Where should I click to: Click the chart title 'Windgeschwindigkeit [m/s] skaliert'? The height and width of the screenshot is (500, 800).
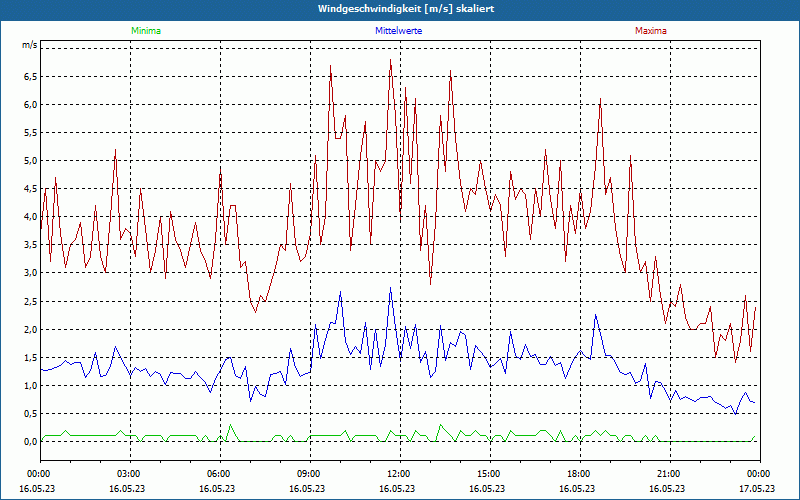click(399, 8)
